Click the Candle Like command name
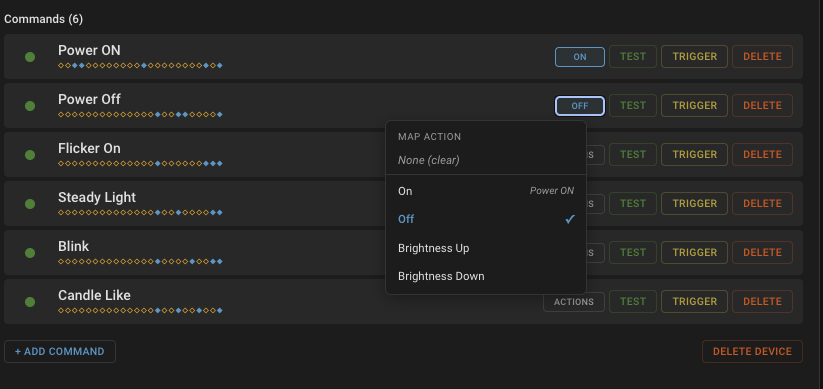 [x=94, y=296]
